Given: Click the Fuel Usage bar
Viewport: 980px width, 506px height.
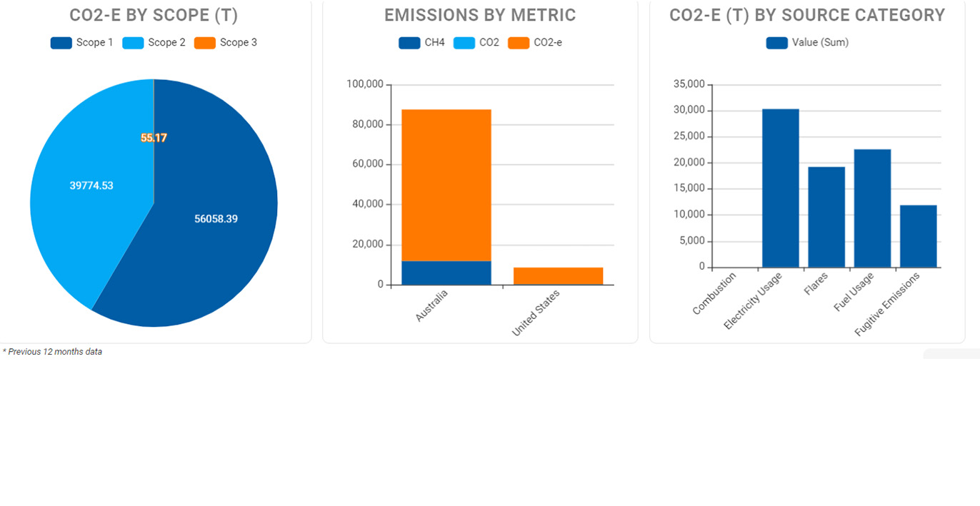Looking at the screenshot, I should coord(872,208).
